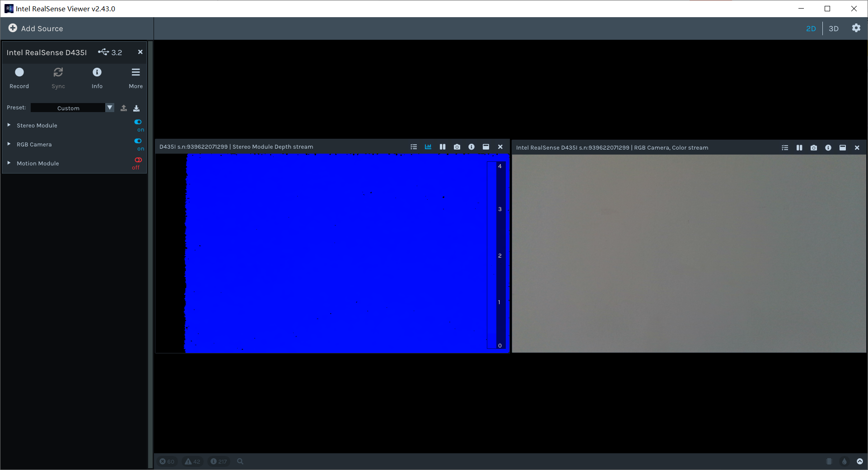This screenshot has height=470, width=868.
Task: Take a snapshot of the color stream
Action: coord(814,148)
